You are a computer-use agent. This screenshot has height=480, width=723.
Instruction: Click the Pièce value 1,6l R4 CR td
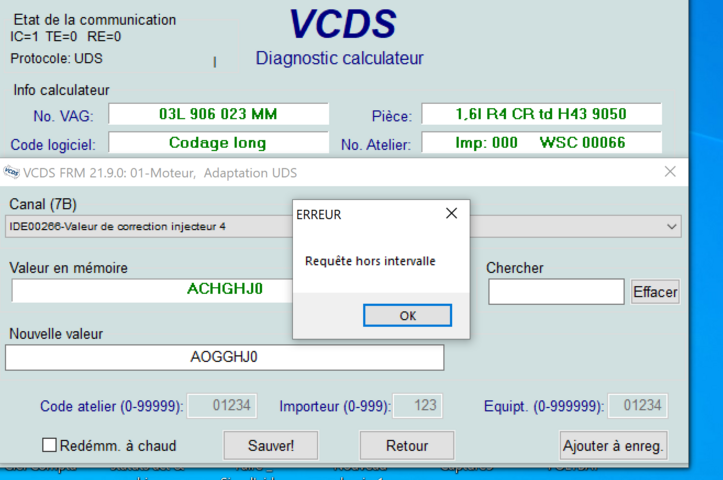541,114
